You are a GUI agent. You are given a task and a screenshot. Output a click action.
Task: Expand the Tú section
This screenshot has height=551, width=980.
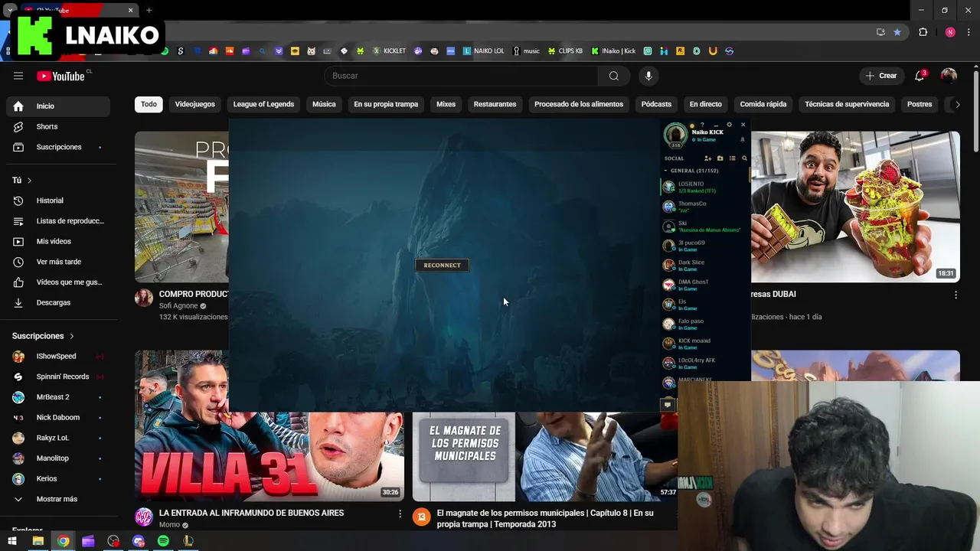coord(29,181)
